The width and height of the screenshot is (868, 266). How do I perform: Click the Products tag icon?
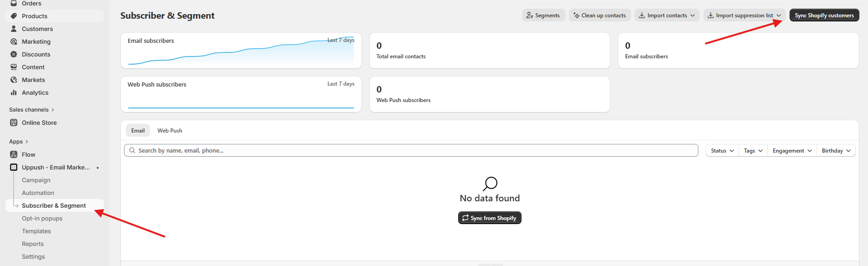14,16
